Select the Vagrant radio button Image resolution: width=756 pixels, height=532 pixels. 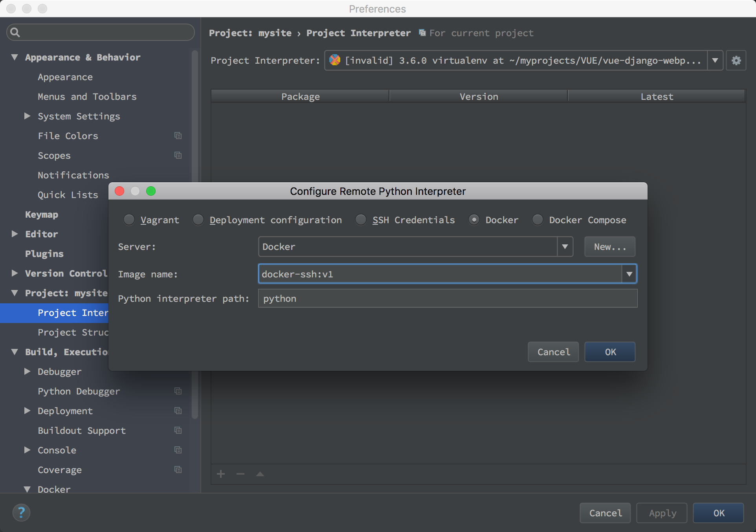(x=129, y=220)
